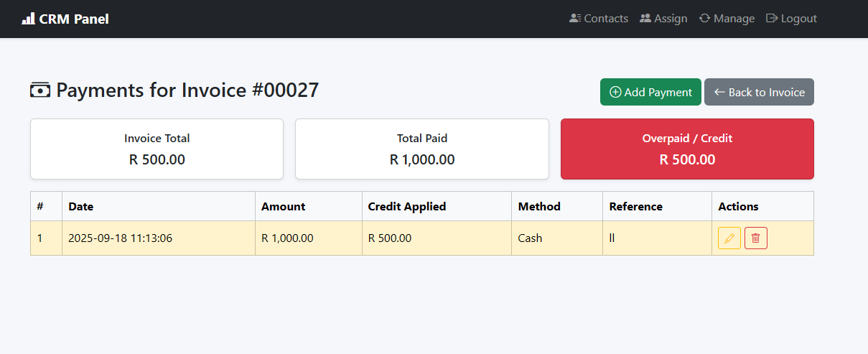
Task: Click the Date column header
Action: pyautogui.click(x=81, y=207)
